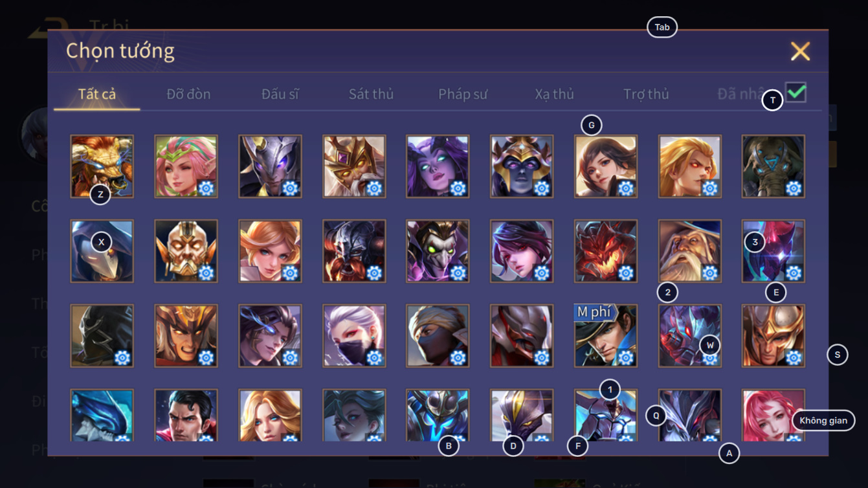This screenshot has width=868, height=488.
Task: Pick the pink-haired elf girl hero
Action: pos(186,166)
